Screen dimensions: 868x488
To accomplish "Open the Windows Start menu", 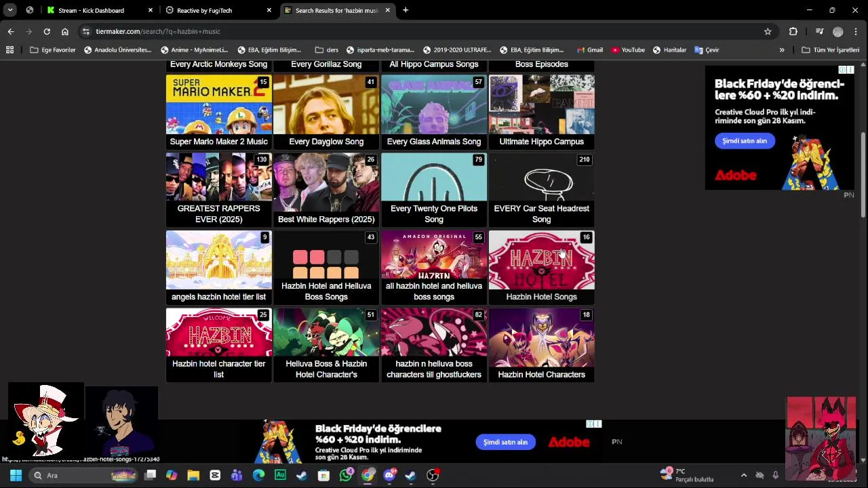I will [x=16, y=475].
